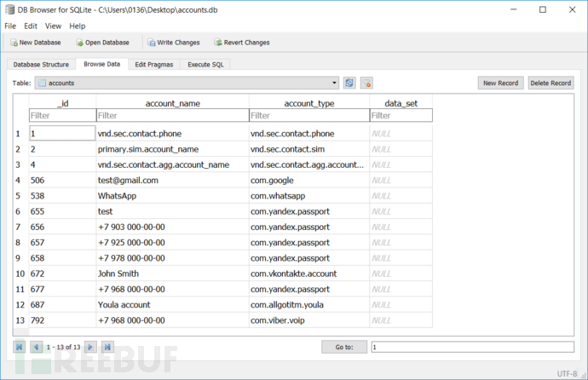
Task: Switch to Edit Pragmas tab
Action: point(154,65)
